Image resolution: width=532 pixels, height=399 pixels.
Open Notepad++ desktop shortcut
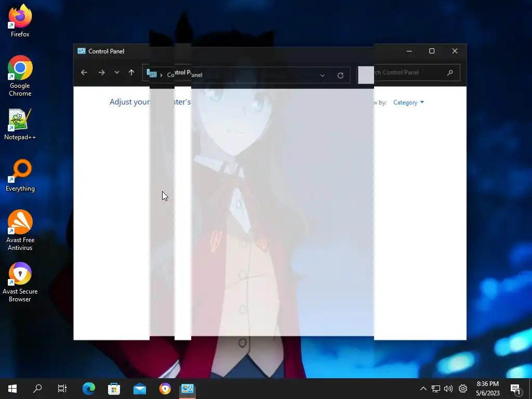click(x=20, y=125)
